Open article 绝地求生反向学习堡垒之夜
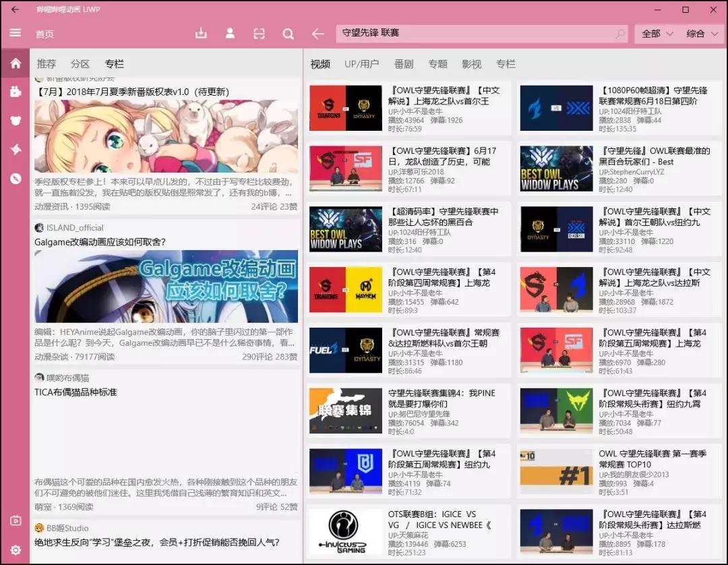This screenshot has height=565, width=728. [x=157, y=542]
